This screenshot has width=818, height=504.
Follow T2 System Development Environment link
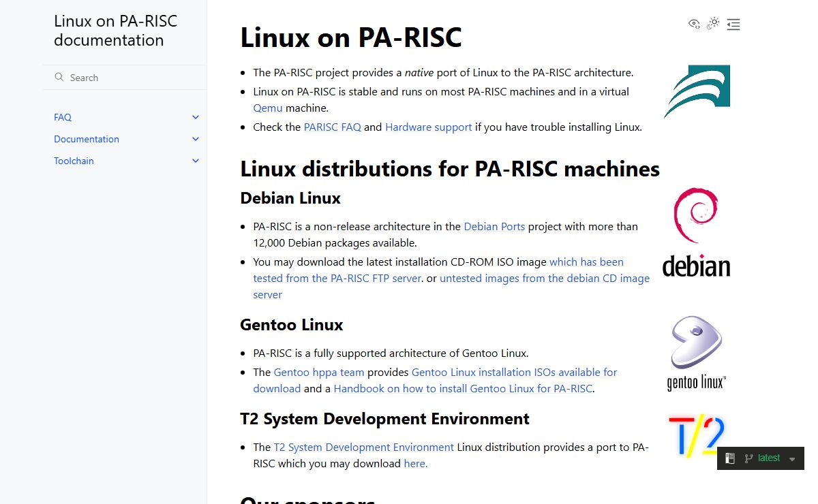[364, 447]
